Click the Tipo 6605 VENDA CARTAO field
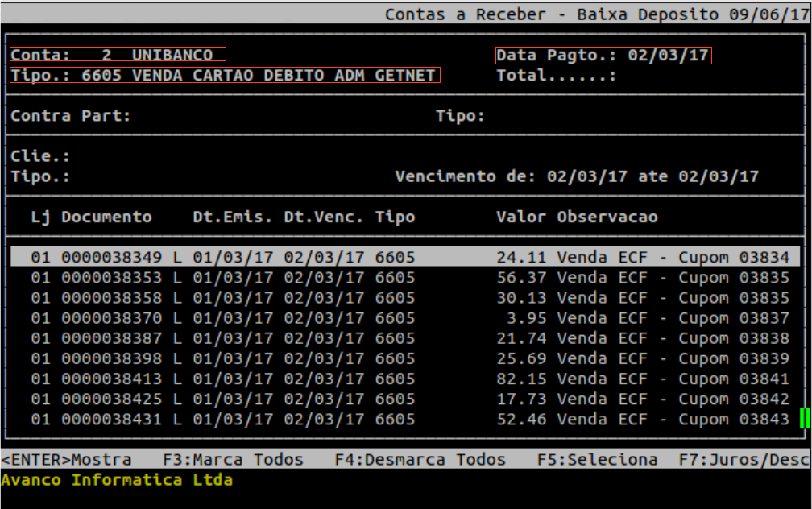The height and width of the screenshot is (509, 812). (224, 76)
